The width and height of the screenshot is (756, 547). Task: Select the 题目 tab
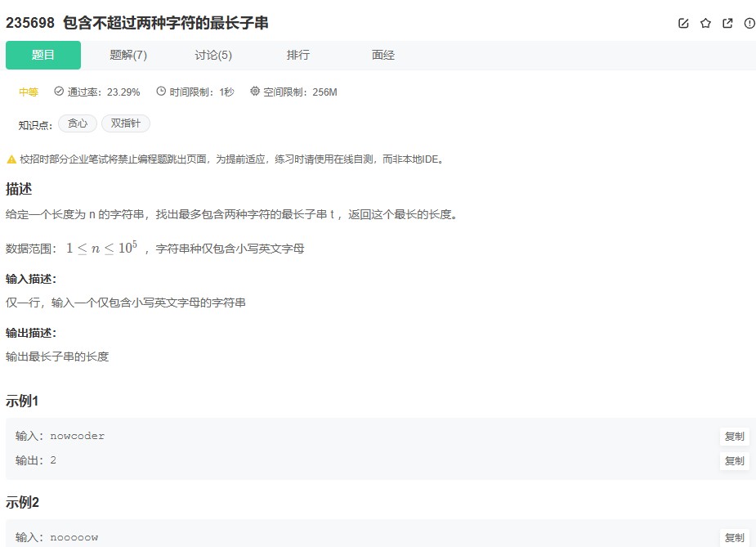tap(43, 55)
